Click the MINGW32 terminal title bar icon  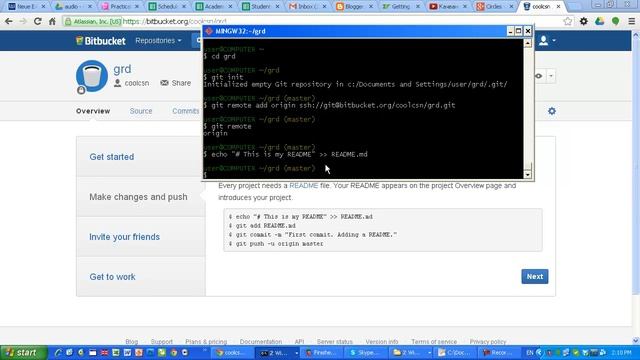tap(209, 31)
